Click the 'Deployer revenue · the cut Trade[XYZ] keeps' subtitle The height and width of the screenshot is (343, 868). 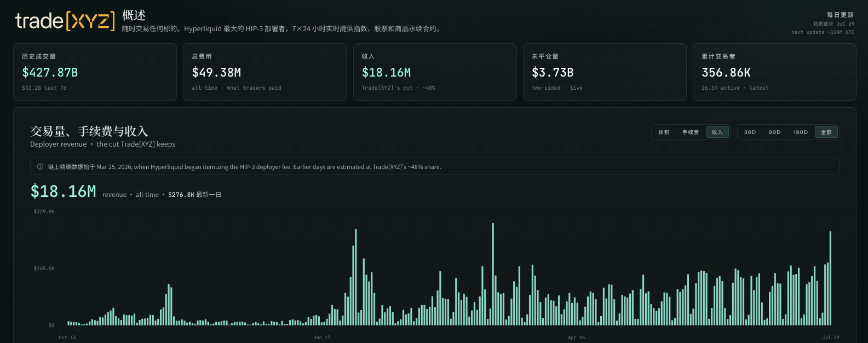(103, 144)
